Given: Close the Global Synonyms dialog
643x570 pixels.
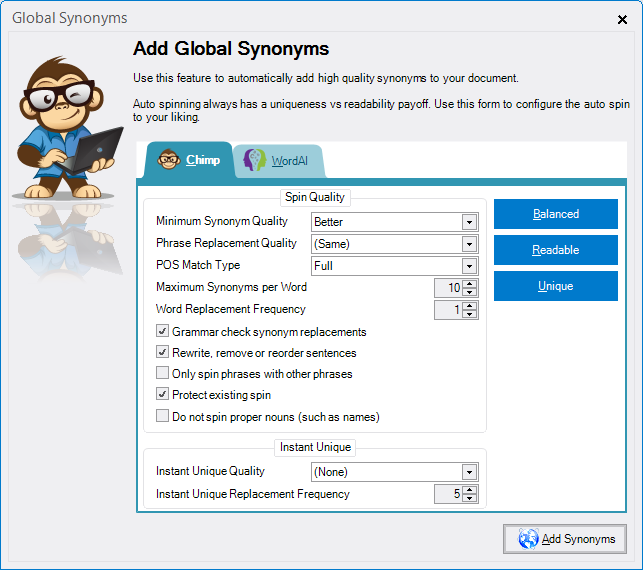Looking at the screenshot, I should (x=622, y=19).
